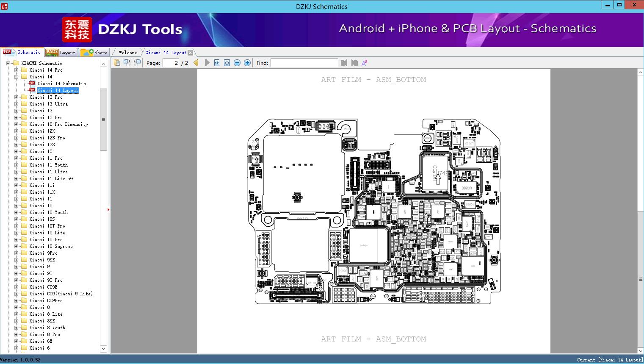Switch to the Schematic panel tab
Viewport: 644px width, 364px height.
tap(22, 52)
